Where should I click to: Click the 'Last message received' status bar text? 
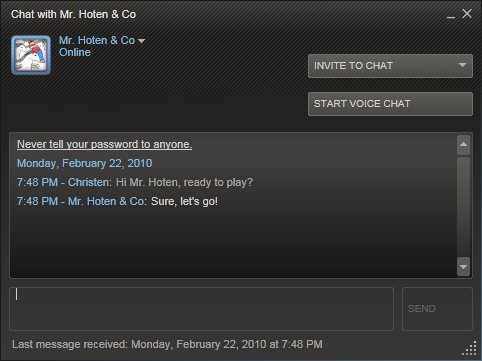coord(167,344)
